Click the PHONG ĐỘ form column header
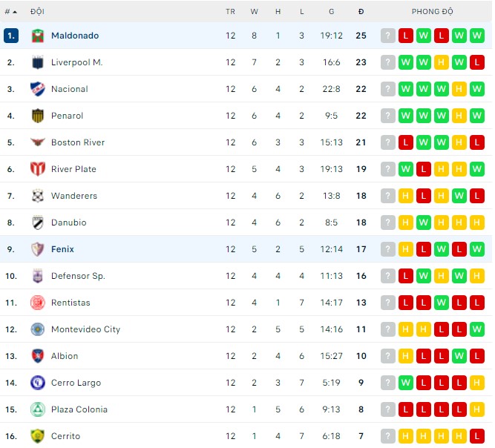Viewport: 495px width, 448px height. click(x=432, y=12)
